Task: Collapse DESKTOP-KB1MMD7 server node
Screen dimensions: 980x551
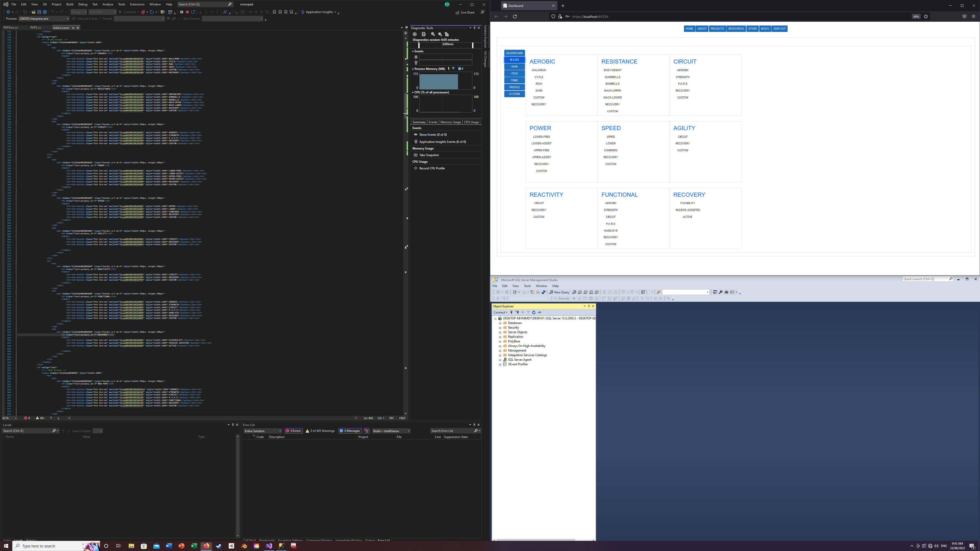Action: 495,318
